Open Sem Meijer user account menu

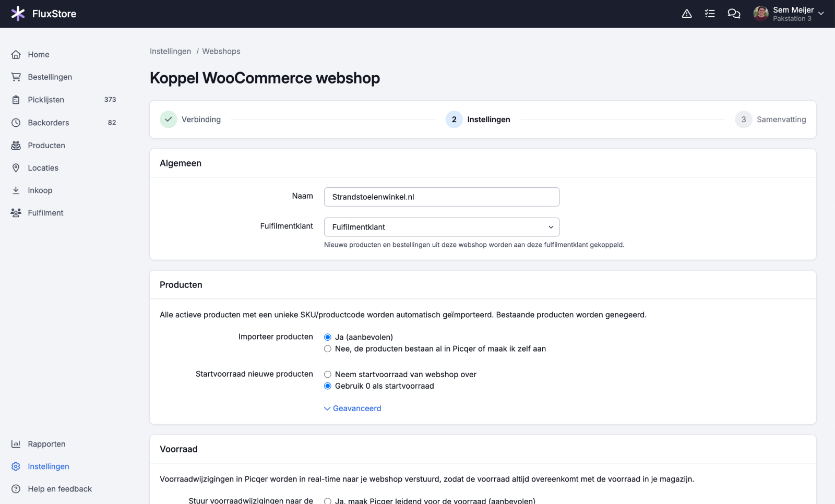(789, 14)
